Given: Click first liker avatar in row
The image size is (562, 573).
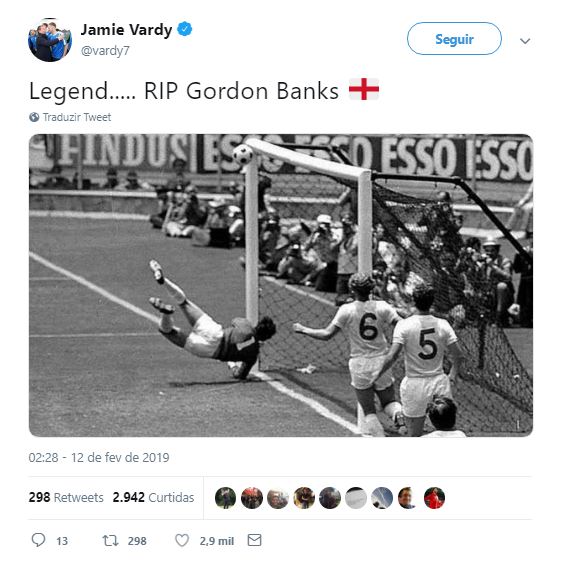Looking at the screenshot, I should 225,498.
